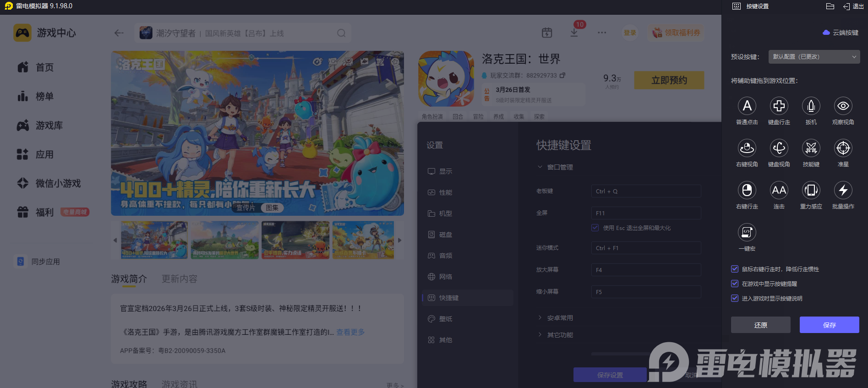Expand the 安卓常用 section
Viewport: 868px width, 388px height.
tap(560, 318)
